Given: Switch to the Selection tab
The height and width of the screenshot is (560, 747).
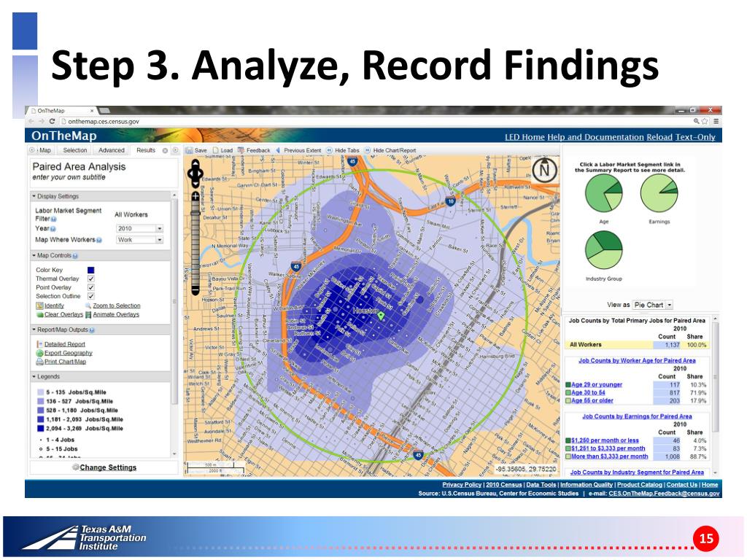Looking at the screenshot, I should coord(75,150).
